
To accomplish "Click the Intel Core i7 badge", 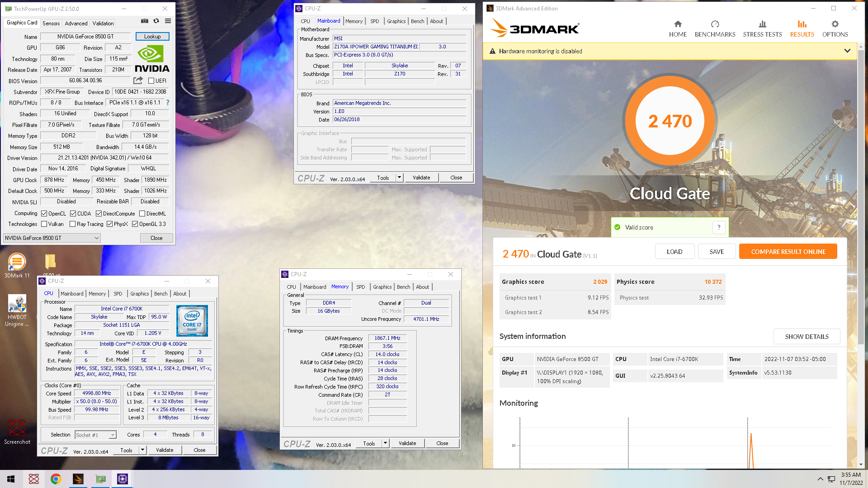I will [192, 320].
